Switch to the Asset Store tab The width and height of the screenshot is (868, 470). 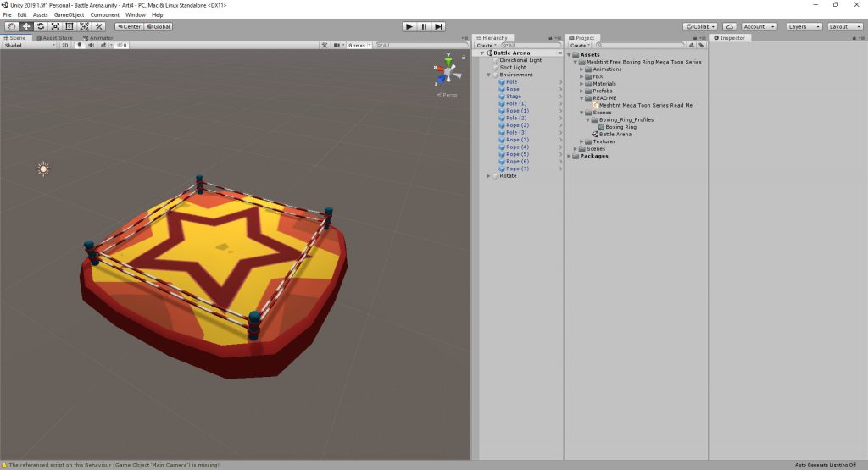[x=54, y=38]
